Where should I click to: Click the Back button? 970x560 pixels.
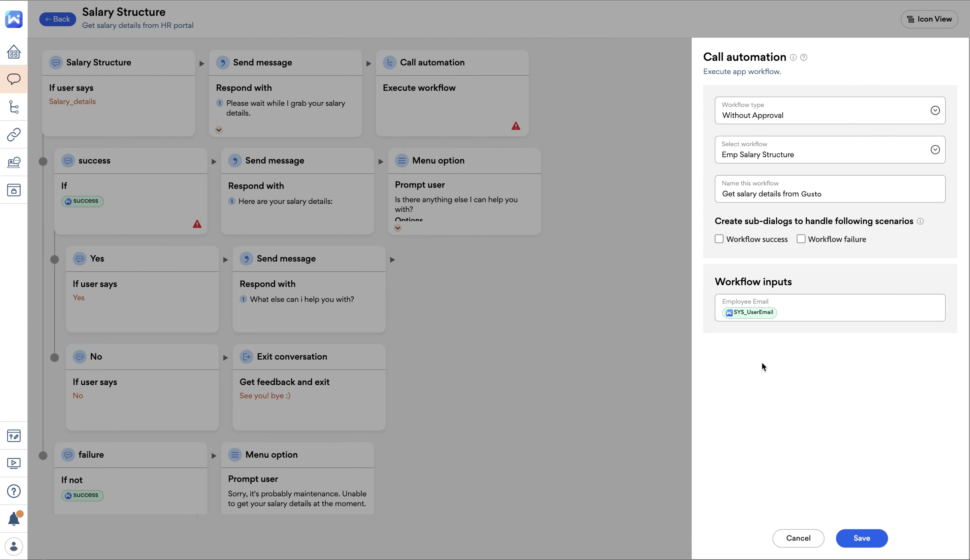tap(57, 19)
